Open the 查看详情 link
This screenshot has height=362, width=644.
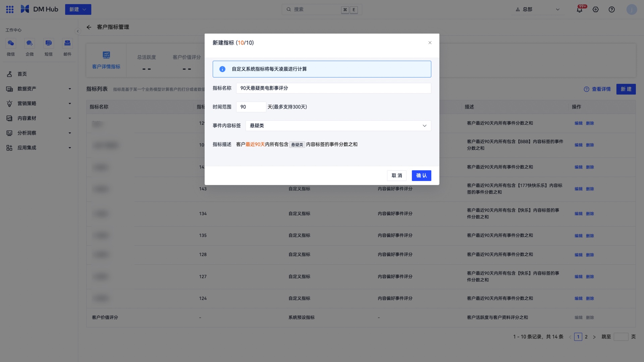point(597,89)
